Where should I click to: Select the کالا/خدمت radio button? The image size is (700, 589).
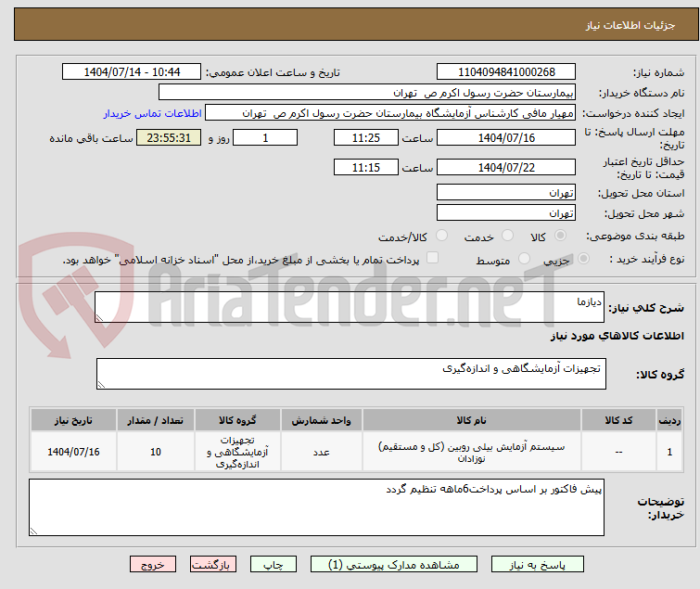tap(441, 236)
